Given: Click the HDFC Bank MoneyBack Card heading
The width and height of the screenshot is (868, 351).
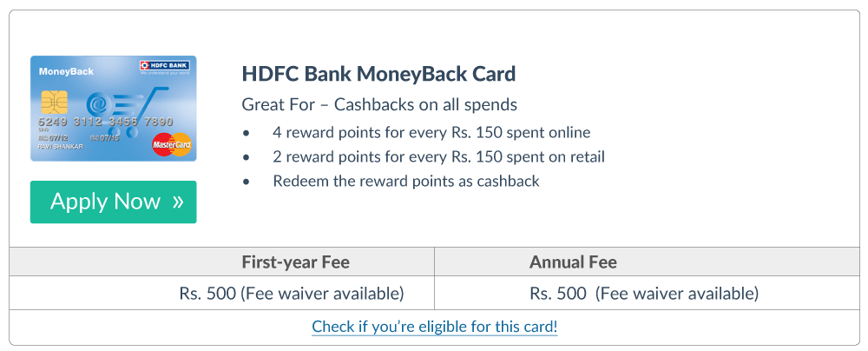Looking at the screenshot, I should point(378,73).
